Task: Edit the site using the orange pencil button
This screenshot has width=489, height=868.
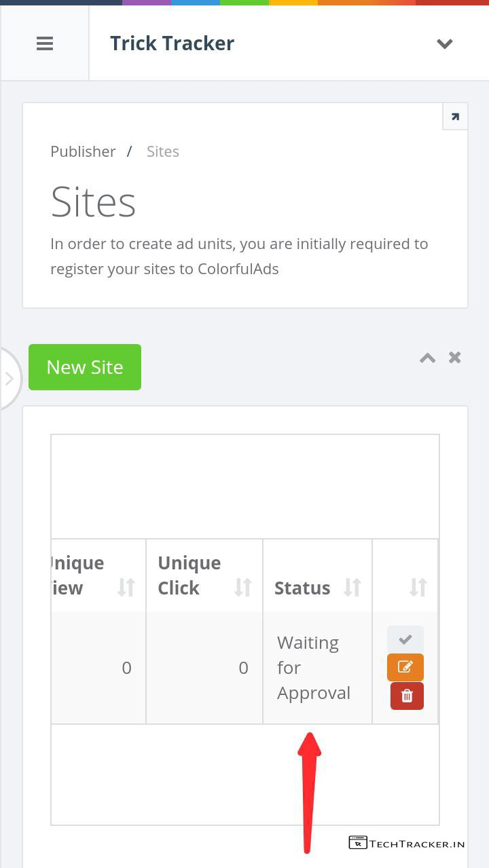Action: coord(405,667)
